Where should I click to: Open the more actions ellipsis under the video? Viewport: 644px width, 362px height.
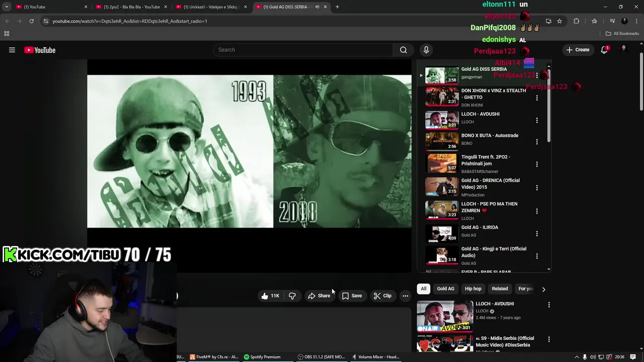pos(405,296)
